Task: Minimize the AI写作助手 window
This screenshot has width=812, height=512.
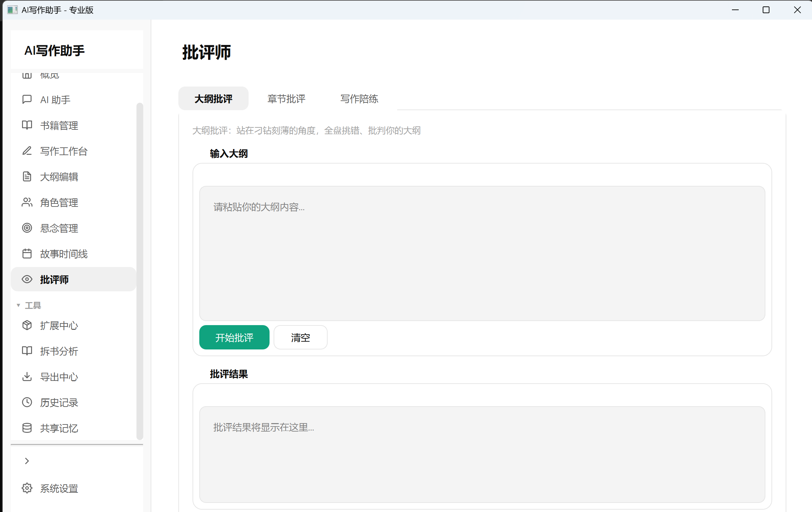Action: (x=735, y=10)
